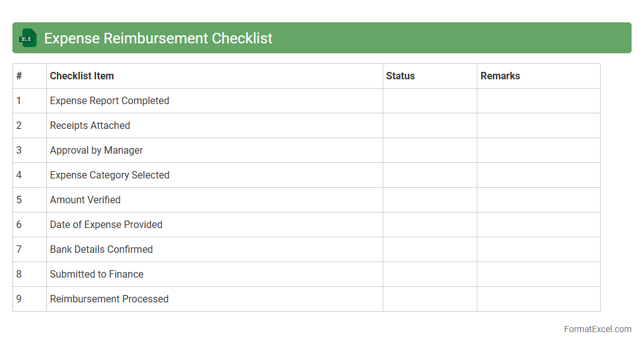Open the FormatExcel.com link

point(598,329)
